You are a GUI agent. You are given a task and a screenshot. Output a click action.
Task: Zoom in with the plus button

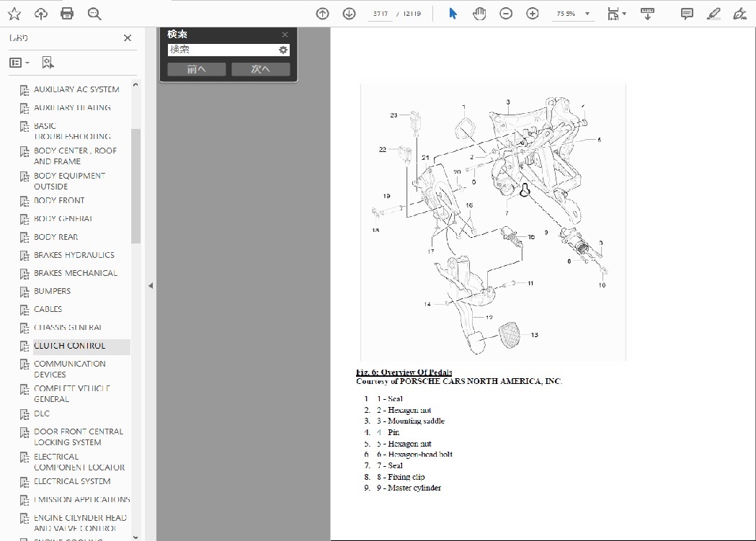[x=533, y=14]
